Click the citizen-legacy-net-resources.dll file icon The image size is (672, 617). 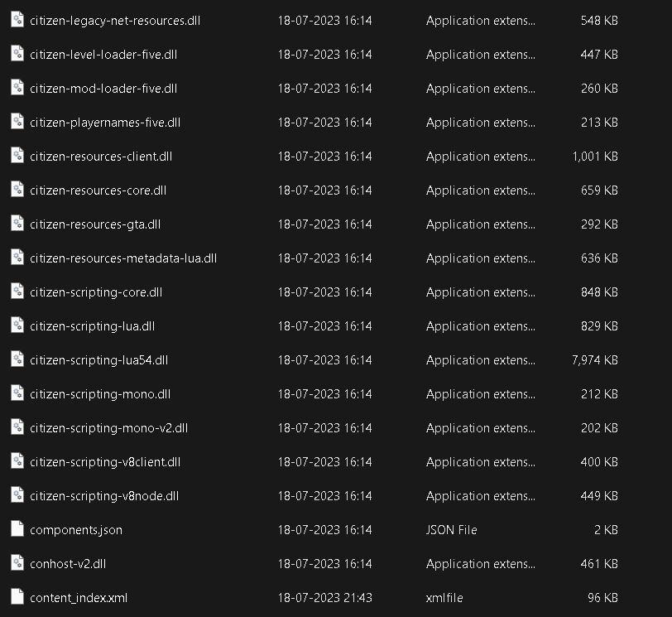(17, 20)
